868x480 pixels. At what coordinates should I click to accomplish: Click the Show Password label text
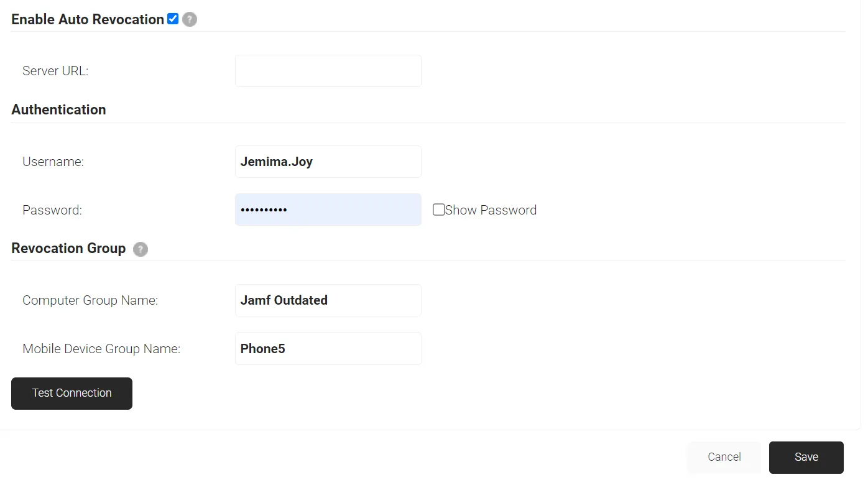tap(491, 210)
